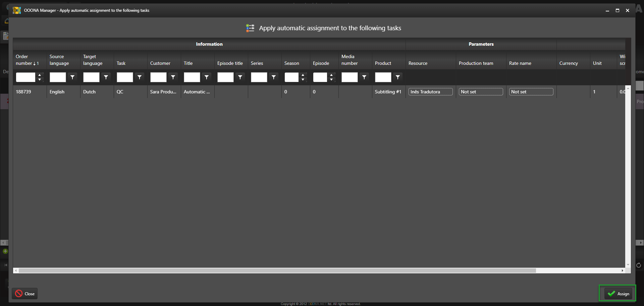Open the Resource dropdown showing Inês Tradutora
This screenshot has width=644, height=306.
click(430, 92)
